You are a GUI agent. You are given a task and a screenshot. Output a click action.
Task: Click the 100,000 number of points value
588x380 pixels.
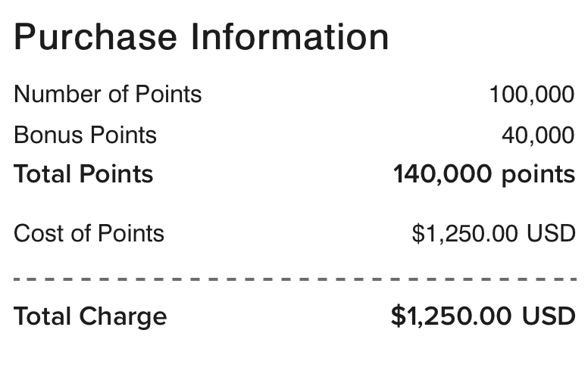coord(532,95)
